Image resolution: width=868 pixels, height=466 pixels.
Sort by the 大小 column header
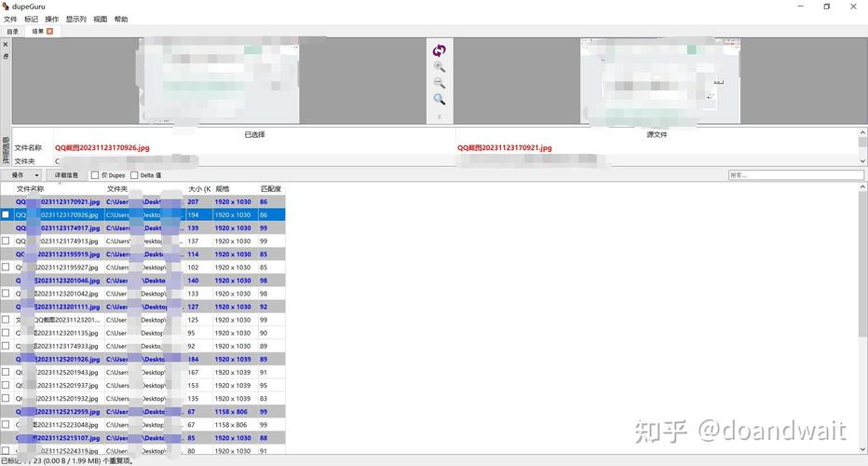pyautogui.click(x=199, y=189)
